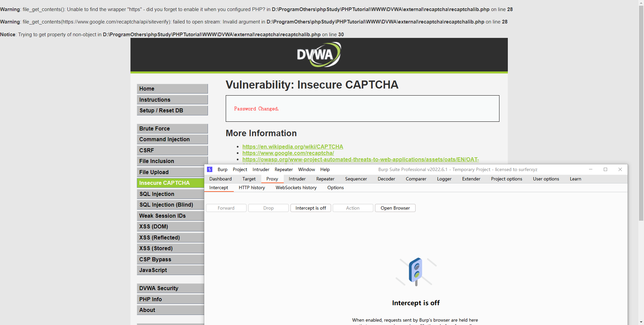This screenshot has height=325, width=644.
Task: Open the DVWA About page
Action: pyautogui.click(x=170, y=310)
